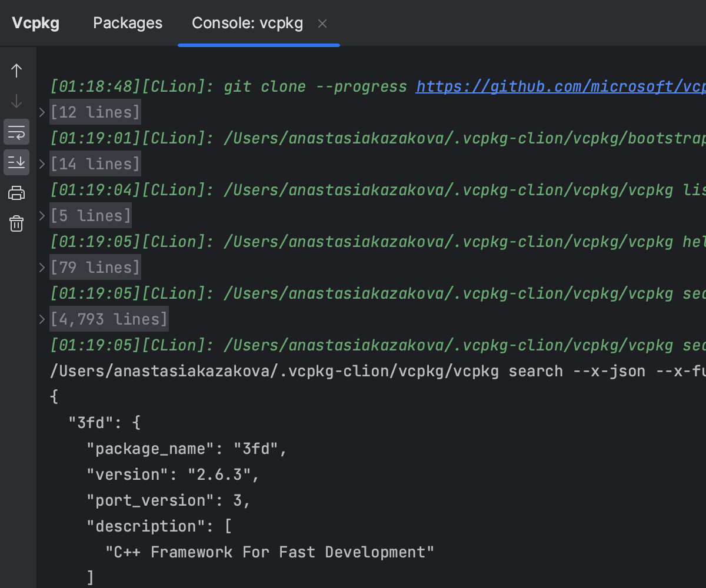Viewport: 706px width, 588px height.
Task: Click the [4,793 lines] folded region label
Action: [109, 319]
